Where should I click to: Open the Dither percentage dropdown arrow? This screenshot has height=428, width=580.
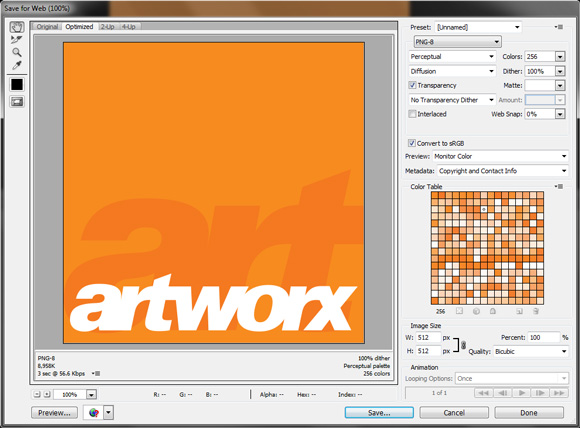[x=560, y=71]
